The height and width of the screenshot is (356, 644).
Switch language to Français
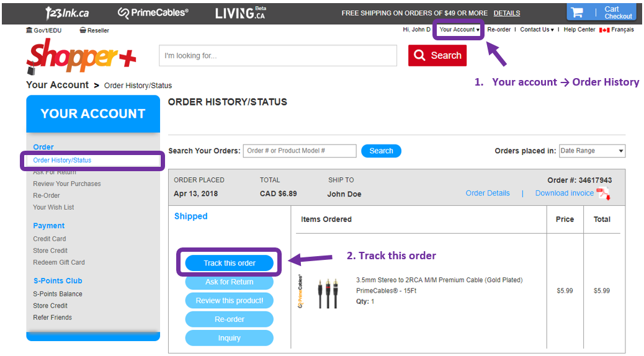pos(622,30)
